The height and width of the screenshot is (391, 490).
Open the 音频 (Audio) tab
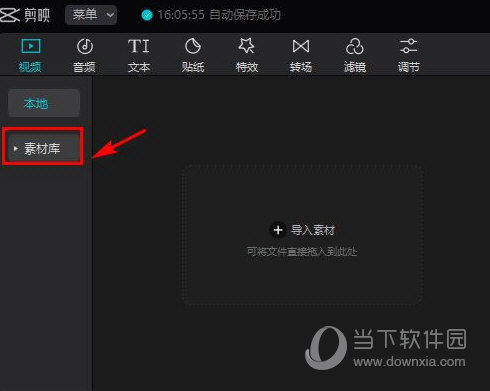[84, 55]
